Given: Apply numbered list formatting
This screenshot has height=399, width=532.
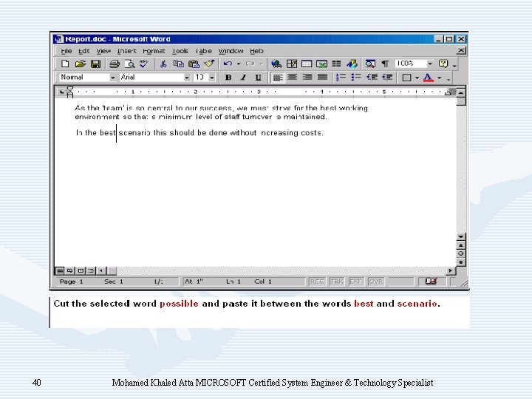Looking at the screenshot, I should click(x=341, y=78).
